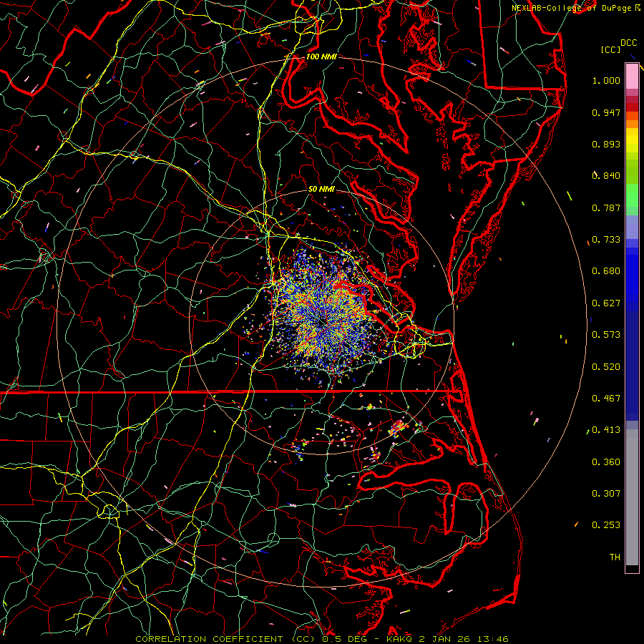Click the red-pink echo cluster south of border
The width and height of the screenshot is (644, 644).
(x=397, y=428)
